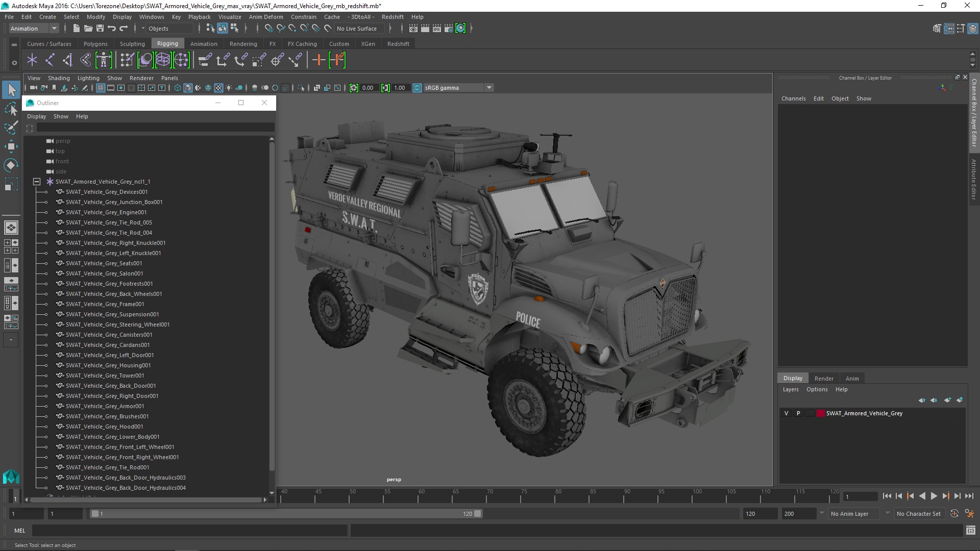The height and width of the screenshot is (551, 980).
Task: Go to the start of playback range
Action: [887, 496]
